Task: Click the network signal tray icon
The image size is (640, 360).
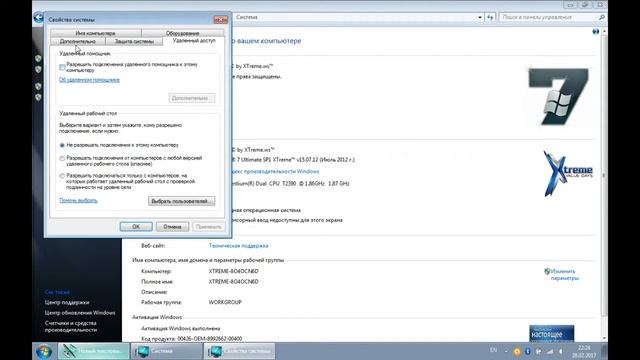Action: (x=550, y=351)
